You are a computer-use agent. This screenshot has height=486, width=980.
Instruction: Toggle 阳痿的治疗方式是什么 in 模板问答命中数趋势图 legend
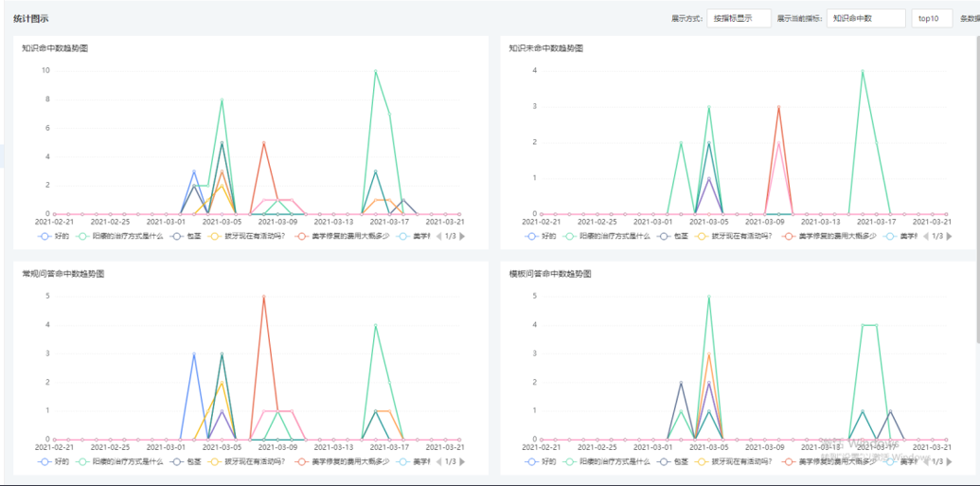[x=606, y=461]
